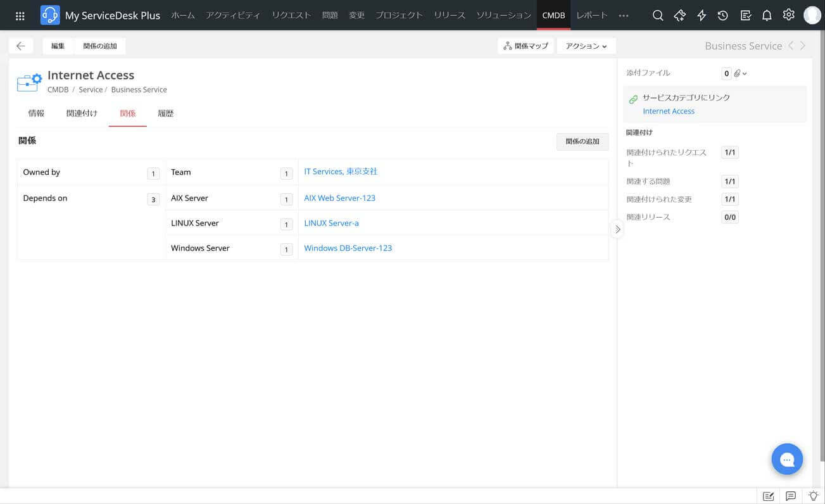Screen dimensions: 825x504
Task: Open the more menu ellipsis in navbar
Action: 624,16
